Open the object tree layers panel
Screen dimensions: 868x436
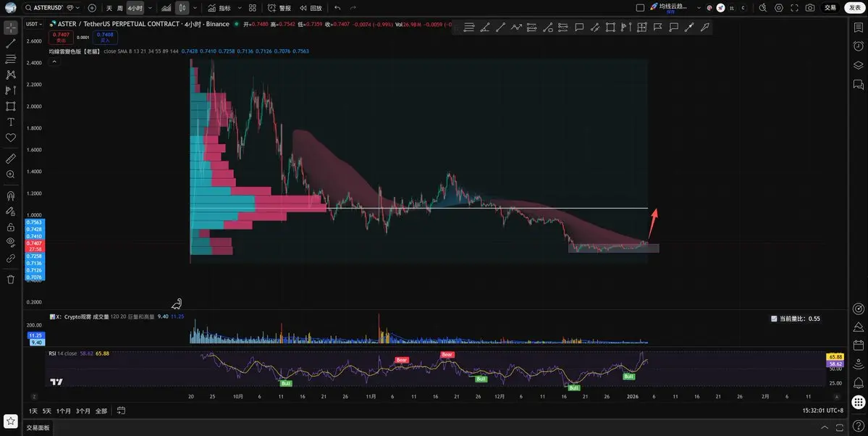(858, 65)
